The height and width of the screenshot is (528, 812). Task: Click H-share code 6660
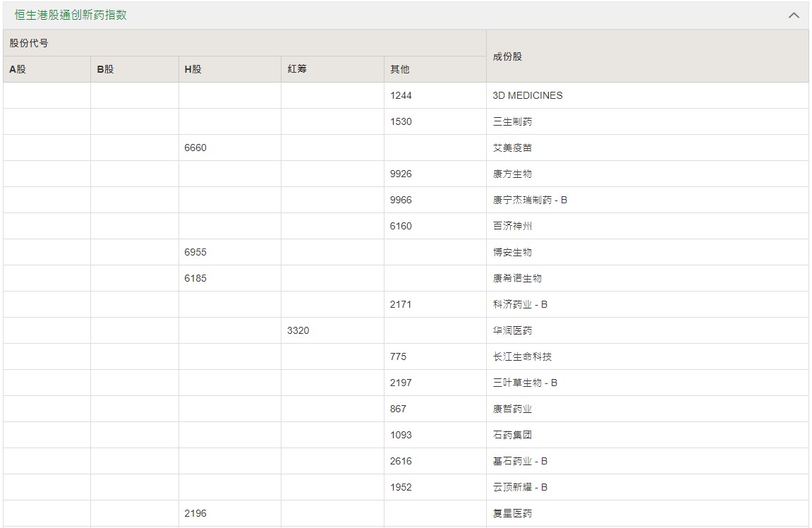[x=195, y=148]
